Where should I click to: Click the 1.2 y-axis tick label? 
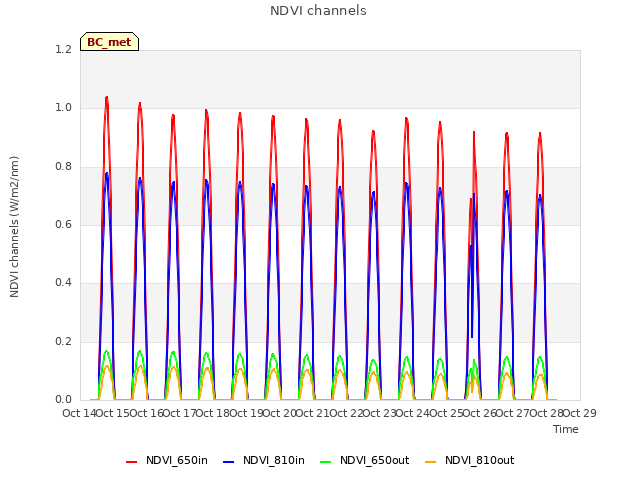tap(63, 49)
